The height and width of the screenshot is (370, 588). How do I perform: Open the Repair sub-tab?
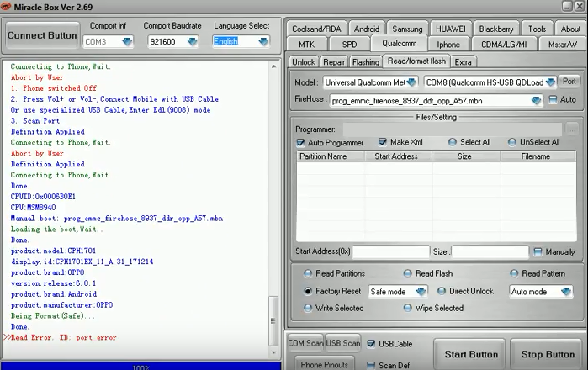(334, 62)
